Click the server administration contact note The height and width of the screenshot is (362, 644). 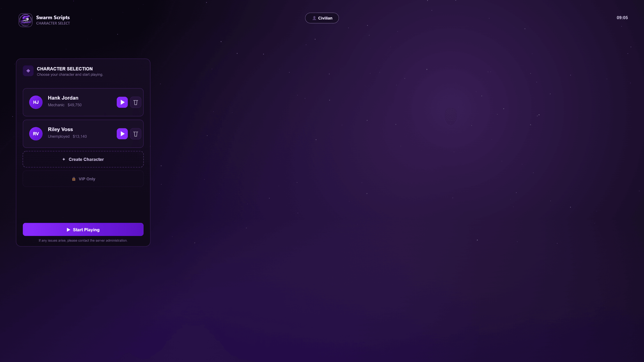[83, 241]
